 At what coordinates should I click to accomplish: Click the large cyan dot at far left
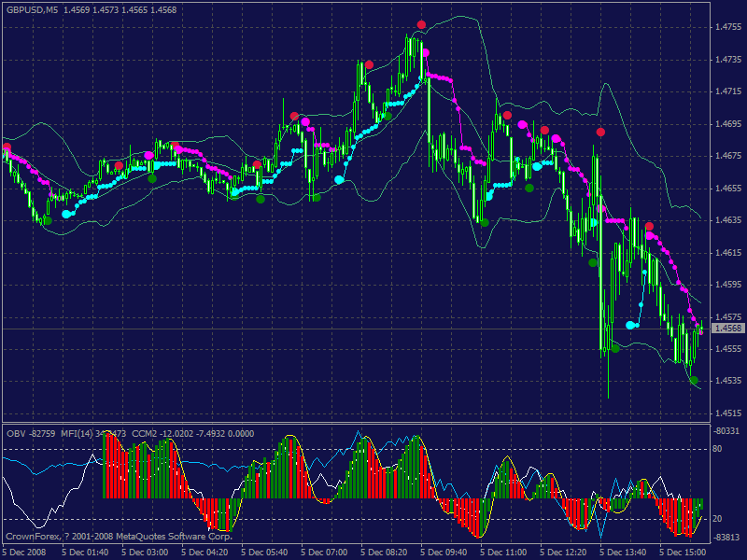[66, 214]
